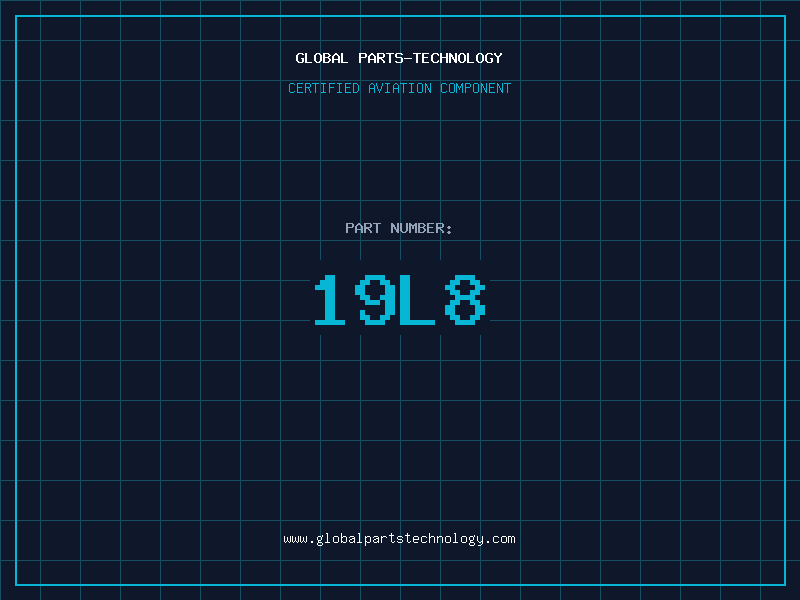
Task: Click the www prefix of the website URL
Action: tap(295, 538)
